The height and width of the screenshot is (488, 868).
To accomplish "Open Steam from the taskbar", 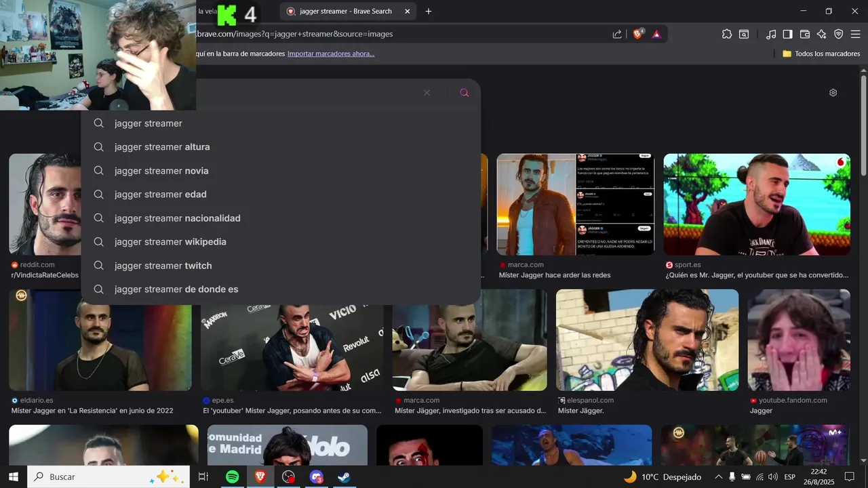I will click(344, 477).
